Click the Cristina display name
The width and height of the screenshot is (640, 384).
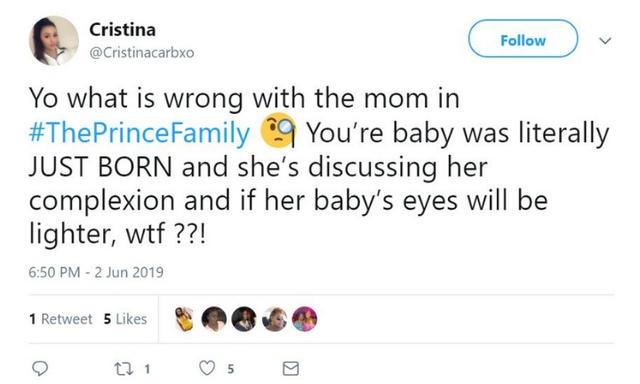pyautogui.click(x=122, y=30)
